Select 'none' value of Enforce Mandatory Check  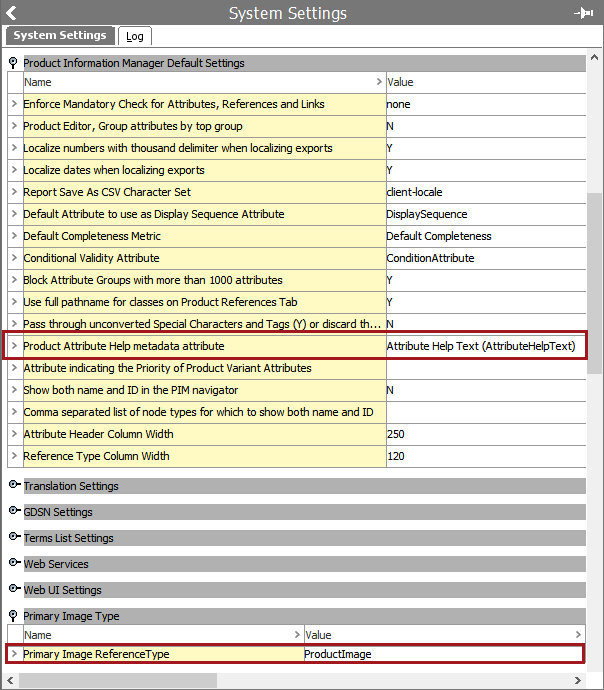[486, 104]
